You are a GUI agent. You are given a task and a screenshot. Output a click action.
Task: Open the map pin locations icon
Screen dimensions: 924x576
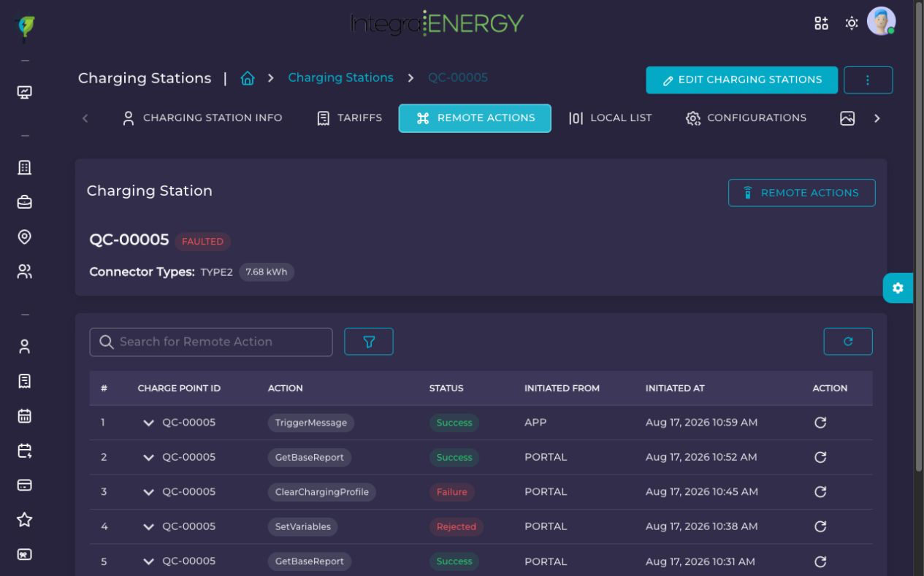pyautogui.click(x=25, y=237)
